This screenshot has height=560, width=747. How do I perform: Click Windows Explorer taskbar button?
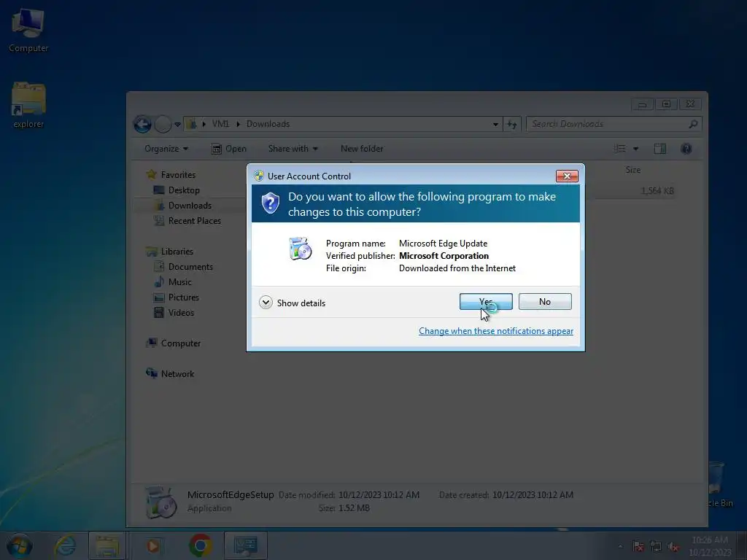click(107, 545)
